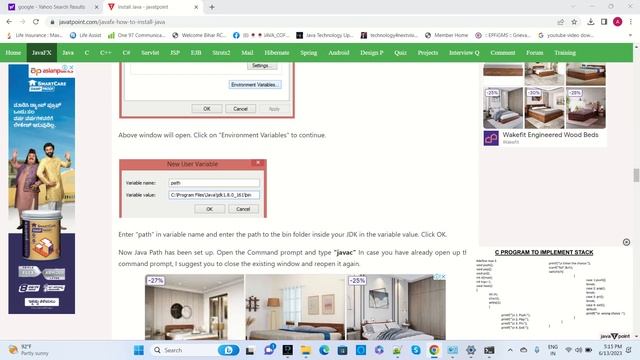The width and height of the screenshot is (640, 360).
Task: Toggle Chrome side panel icon
Action: [x=604, y=22]
